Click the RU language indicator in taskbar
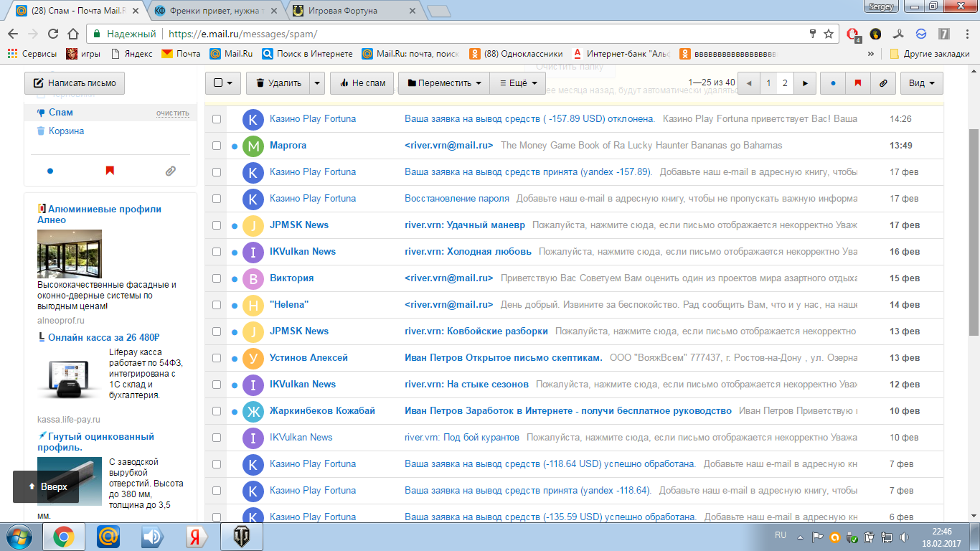This screenshot has height=551, width=980. [x=781, y=535]
